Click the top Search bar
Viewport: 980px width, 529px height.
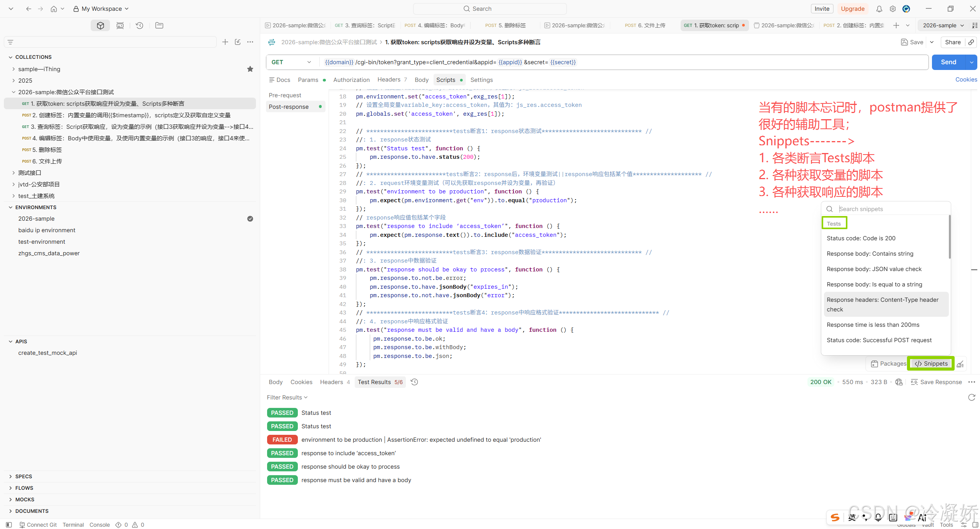(x=490, y=9)
